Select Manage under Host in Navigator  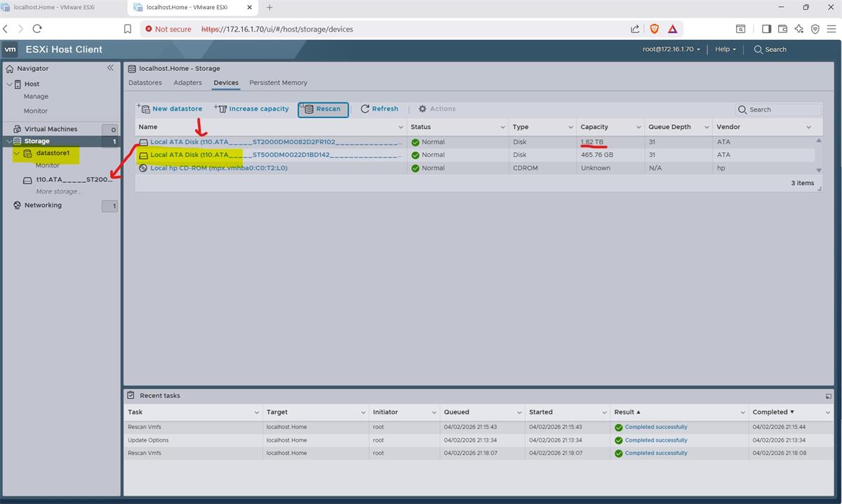point(36,97)
